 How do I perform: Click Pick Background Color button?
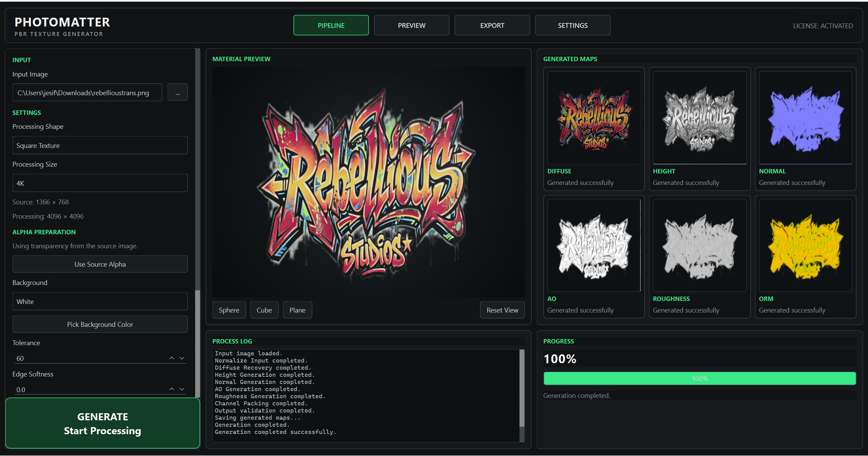[100, 324]
